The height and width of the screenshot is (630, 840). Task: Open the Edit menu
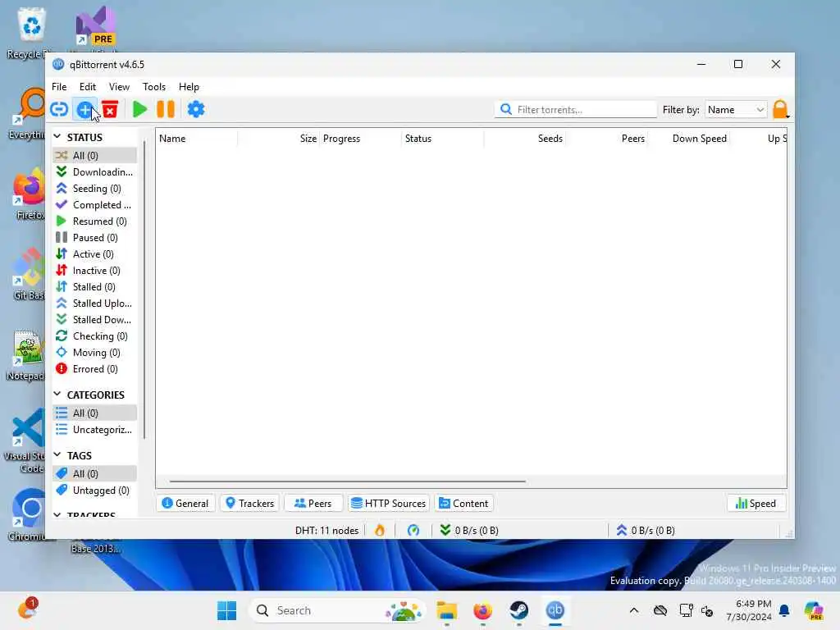pyautogui.click(x=87, y=87)
